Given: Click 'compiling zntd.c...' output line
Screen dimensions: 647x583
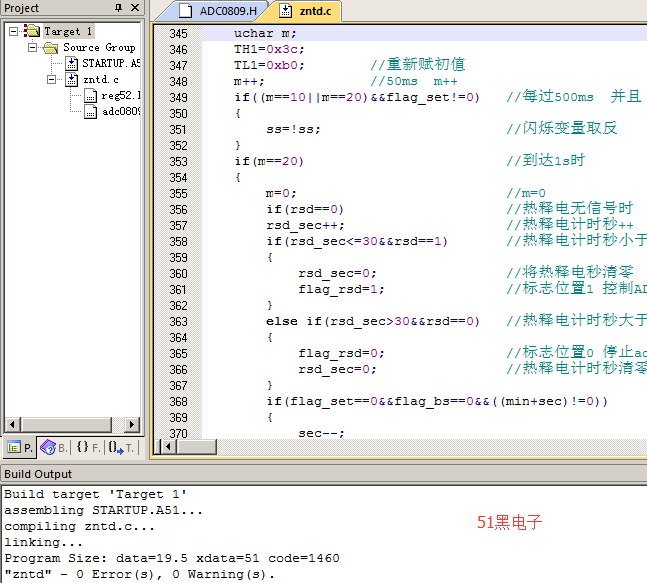Looking at the screenshot, I should click(x=79, y=526).
